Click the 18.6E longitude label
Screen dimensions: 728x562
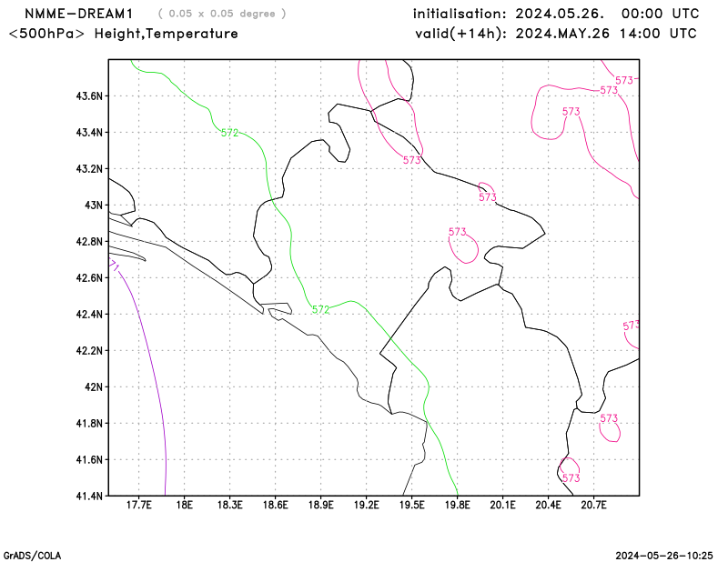pos(276,505)
